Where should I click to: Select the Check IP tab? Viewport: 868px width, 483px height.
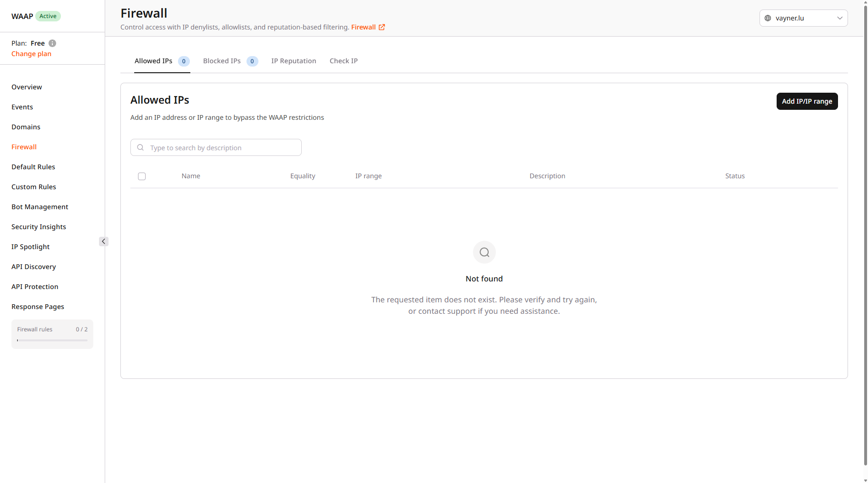[344, 61]
